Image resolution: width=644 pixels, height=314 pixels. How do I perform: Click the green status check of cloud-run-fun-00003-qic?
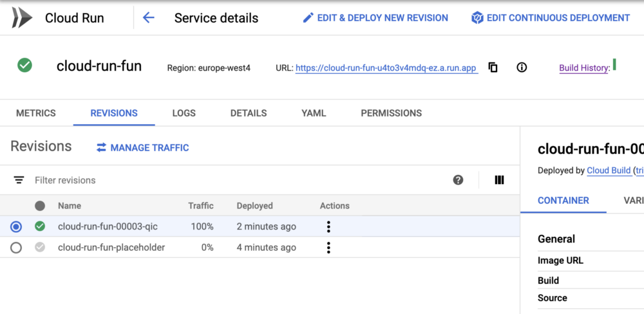[40, 226]
